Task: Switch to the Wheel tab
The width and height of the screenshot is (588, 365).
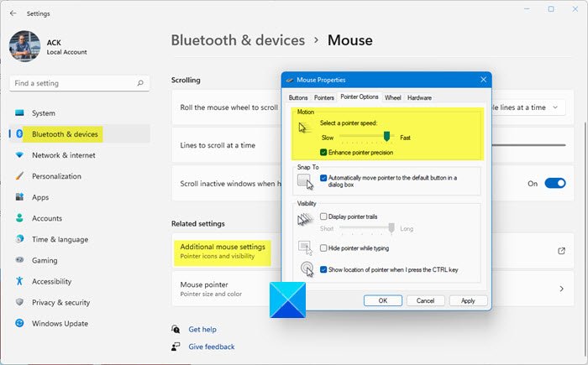Action: [392, 97]
